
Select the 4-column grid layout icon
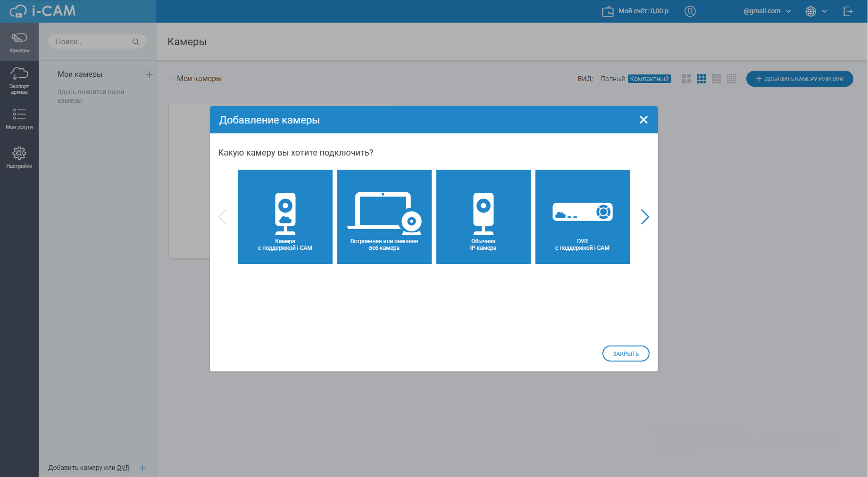pyautogui.click(x=717, y=79)
